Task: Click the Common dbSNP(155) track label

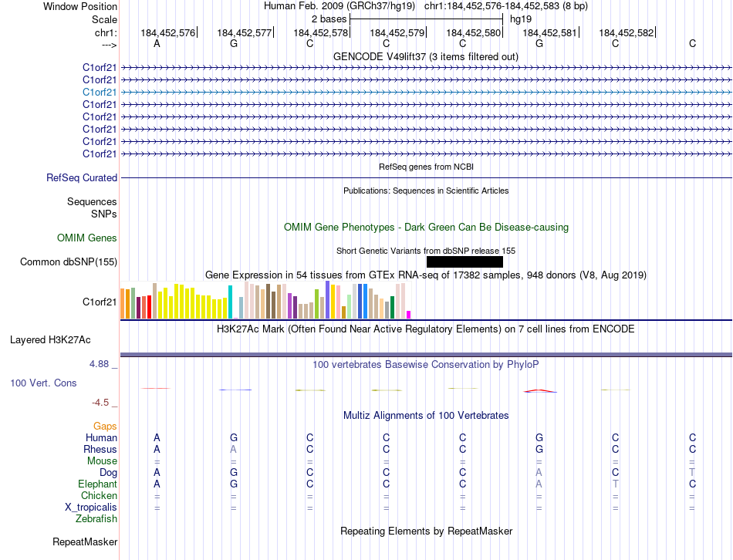Action: point(69,261)
